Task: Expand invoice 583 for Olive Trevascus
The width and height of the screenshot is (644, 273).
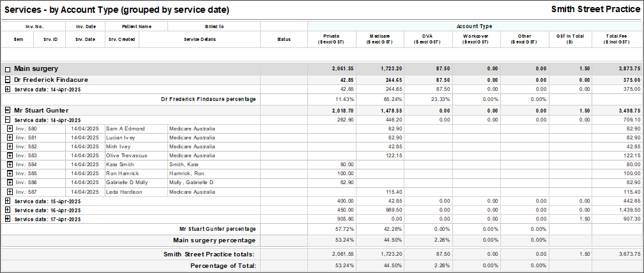Action: (10, 155)
